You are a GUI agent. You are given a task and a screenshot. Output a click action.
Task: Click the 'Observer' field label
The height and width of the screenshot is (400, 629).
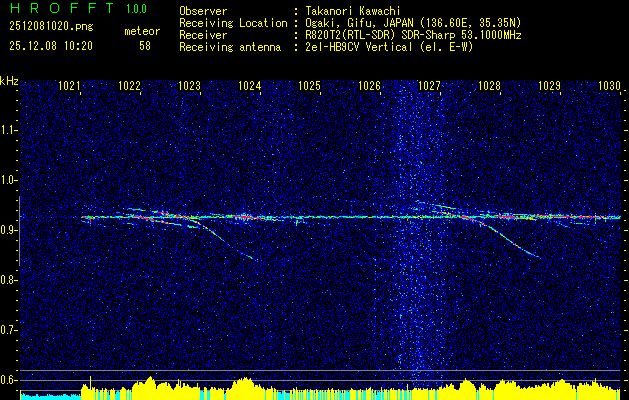click(x=203, y=11)
